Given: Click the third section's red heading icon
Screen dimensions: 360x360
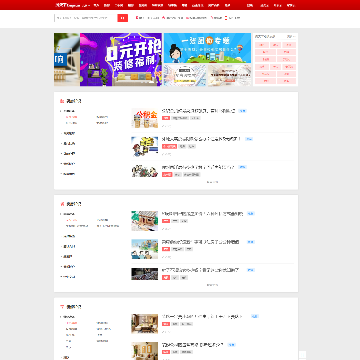Looking at the screenshot, I should [x=62, y=307].
